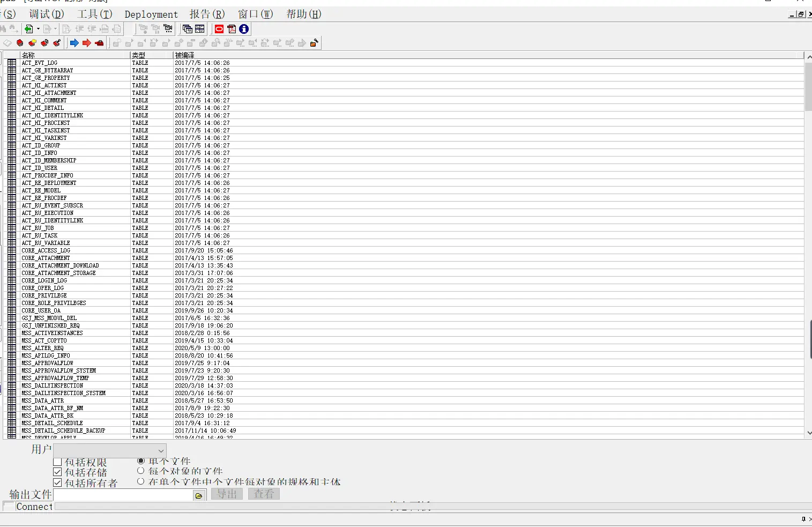
Task: Select the 每个对象的文件 radio button
Action: [x=141, y=471]
